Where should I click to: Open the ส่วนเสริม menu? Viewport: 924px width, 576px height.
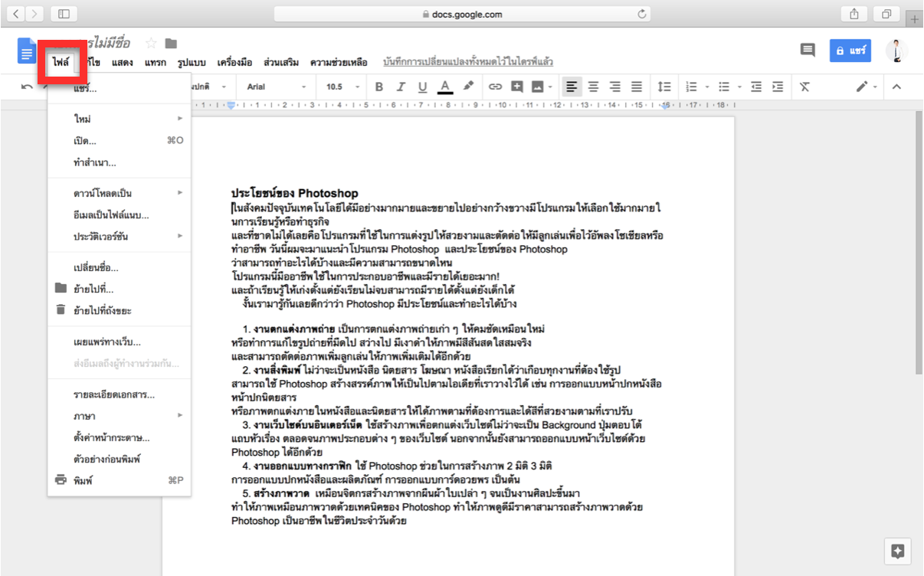(x=281, y=62)
